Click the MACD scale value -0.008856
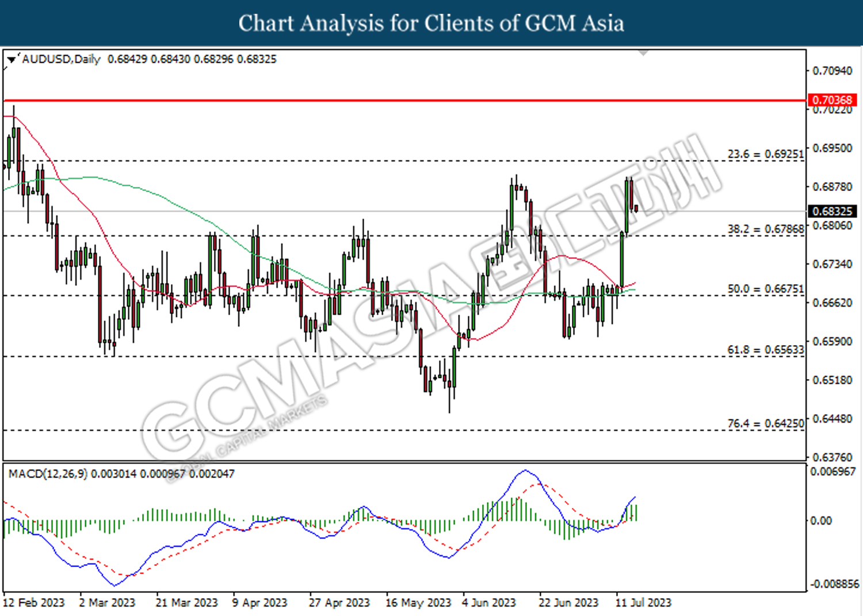863x616 pixels. pyautogui.click(x=834, y=584)
